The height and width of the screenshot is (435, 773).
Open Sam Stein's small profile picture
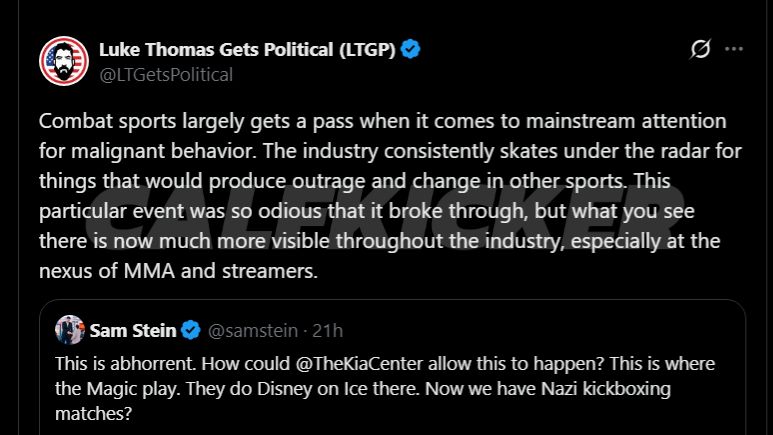(x=70, y=329)
